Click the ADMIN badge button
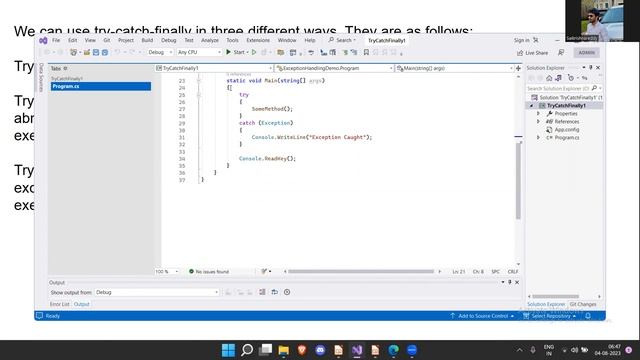Screen dimensions: 640x360 tap(587, 53)
